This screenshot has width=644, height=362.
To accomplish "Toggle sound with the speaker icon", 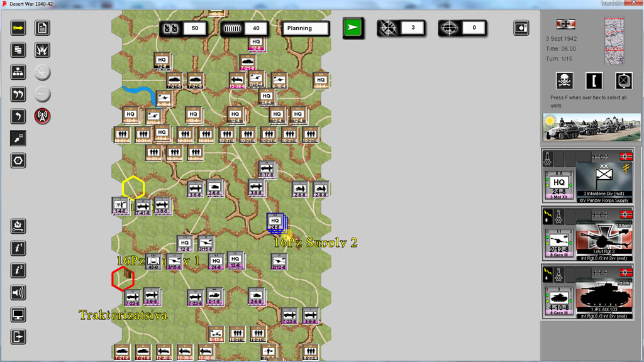I will click(18, 293).
